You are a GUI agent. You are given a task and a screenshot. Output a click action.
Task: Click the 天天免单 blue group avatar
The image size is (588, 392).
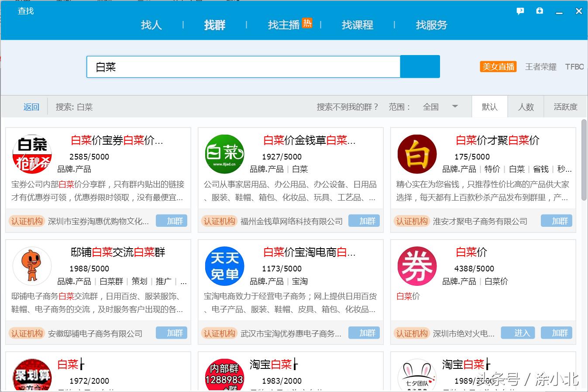[x=224, y=266]
